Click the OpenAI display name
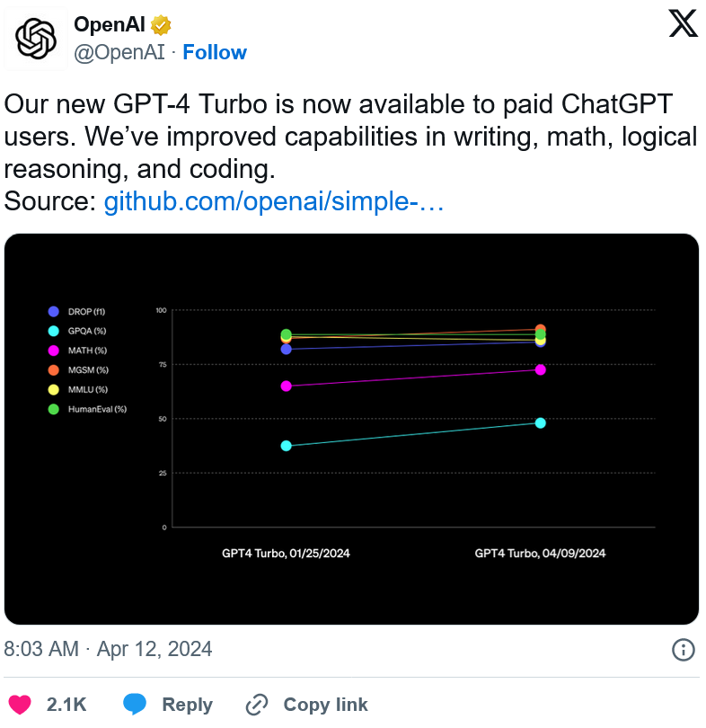This screenshot has width=706, height=728. coord(110,24)
